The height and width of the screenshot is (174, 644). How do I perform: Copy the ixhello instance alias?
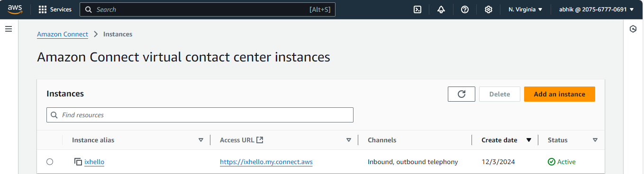click(78, 162)
